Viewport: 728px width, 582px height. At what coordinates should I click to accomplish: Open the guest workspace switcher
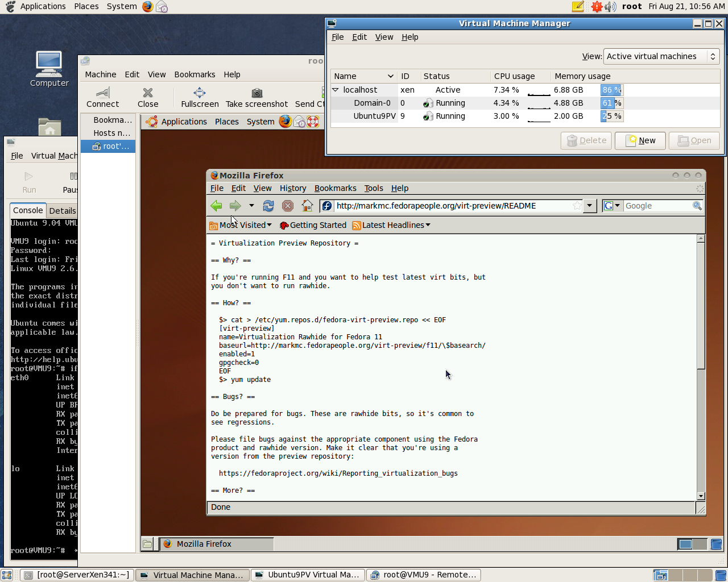click(692, 544)
